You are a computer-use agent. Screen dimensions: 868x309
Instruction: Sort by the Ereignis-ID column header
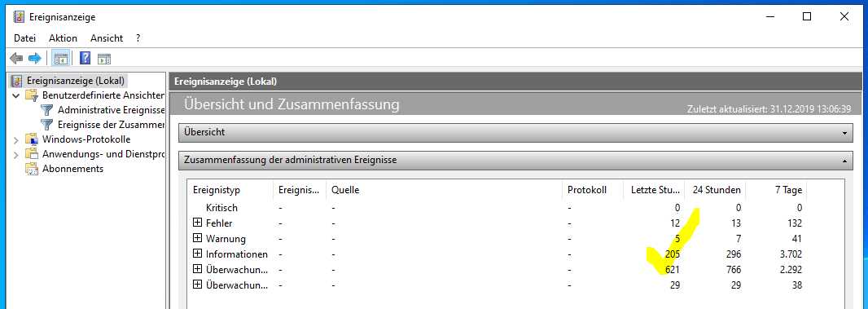(x=300, y=190)
